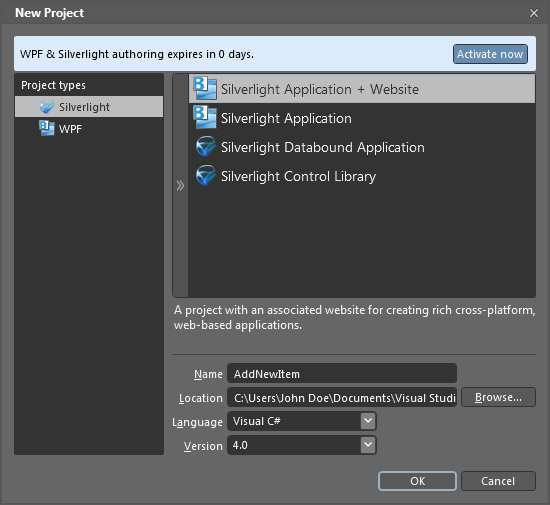Click the Silverlight project type icon

(x=47, y=107)
